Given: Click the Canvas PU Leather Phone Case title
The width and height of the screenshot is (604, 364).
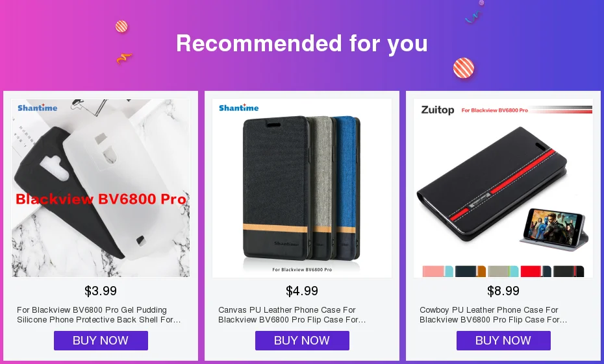Looking at the screenshot, I should coord(292,315).
